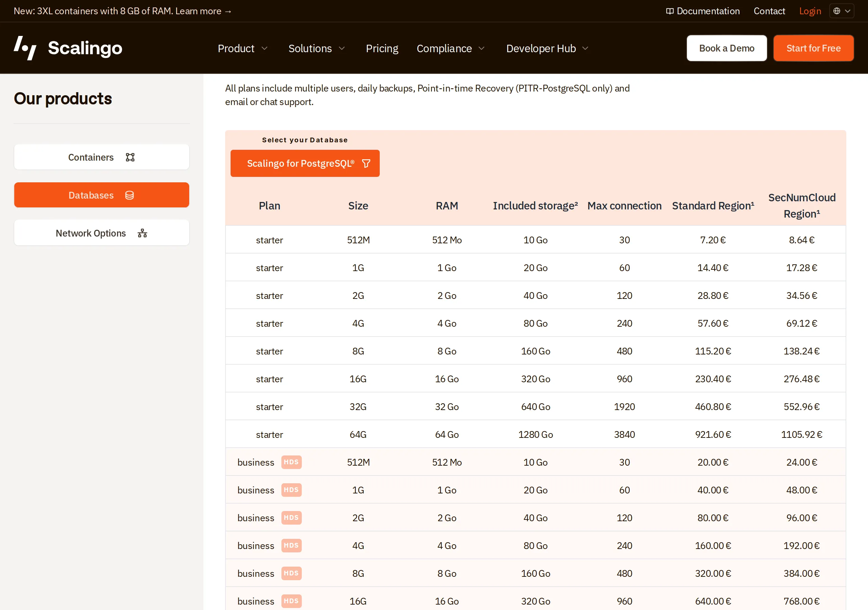The width and height of the screenshot is (868, 610).
Task: Click the 57.60 € price cell
Action: point(713,323)
